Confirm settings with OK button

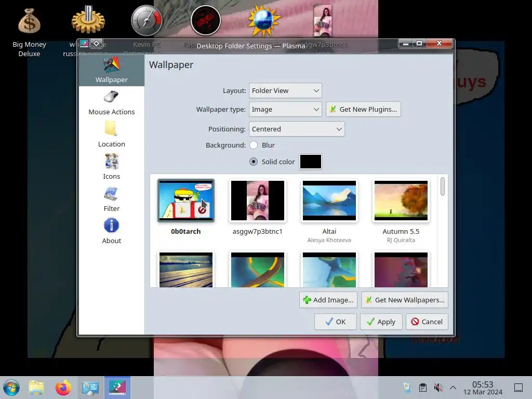pos(335,322)
